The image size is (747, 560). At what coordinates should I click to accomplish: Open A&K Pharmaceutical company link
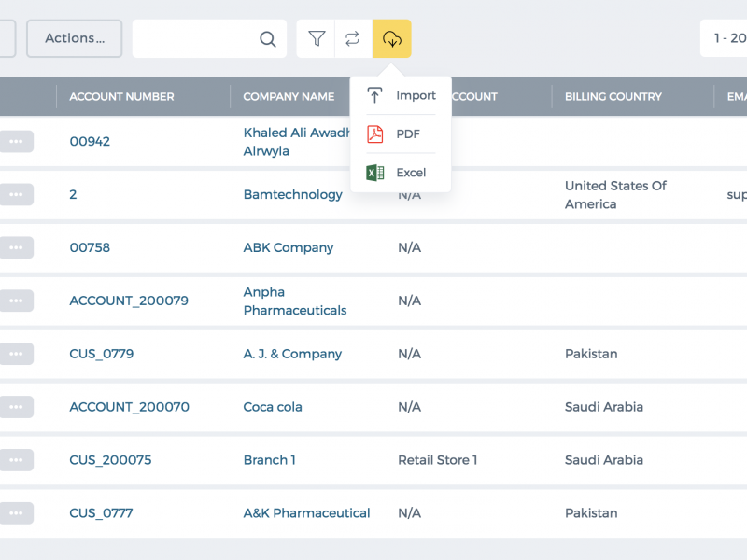pos(306,512)
